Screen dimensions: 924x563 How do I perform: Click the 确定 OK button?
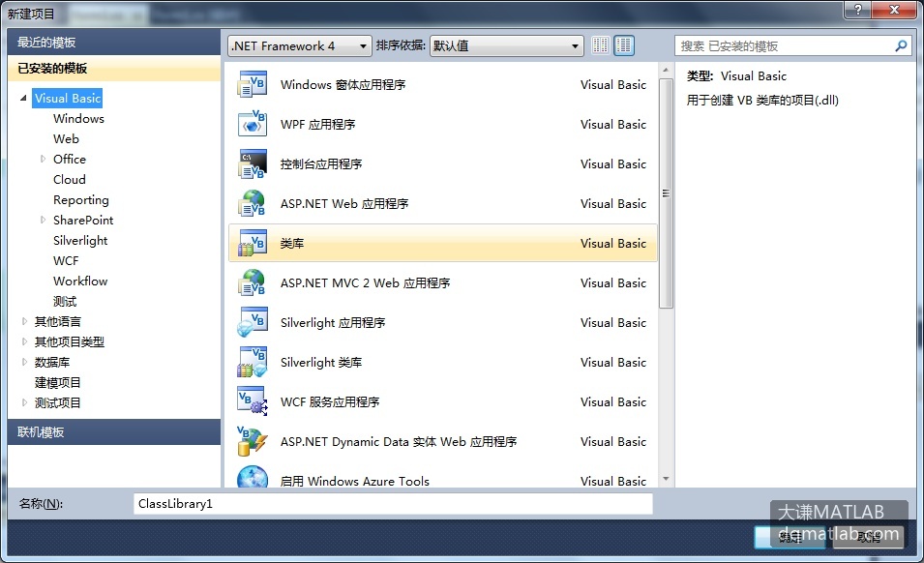click(790, 537)
